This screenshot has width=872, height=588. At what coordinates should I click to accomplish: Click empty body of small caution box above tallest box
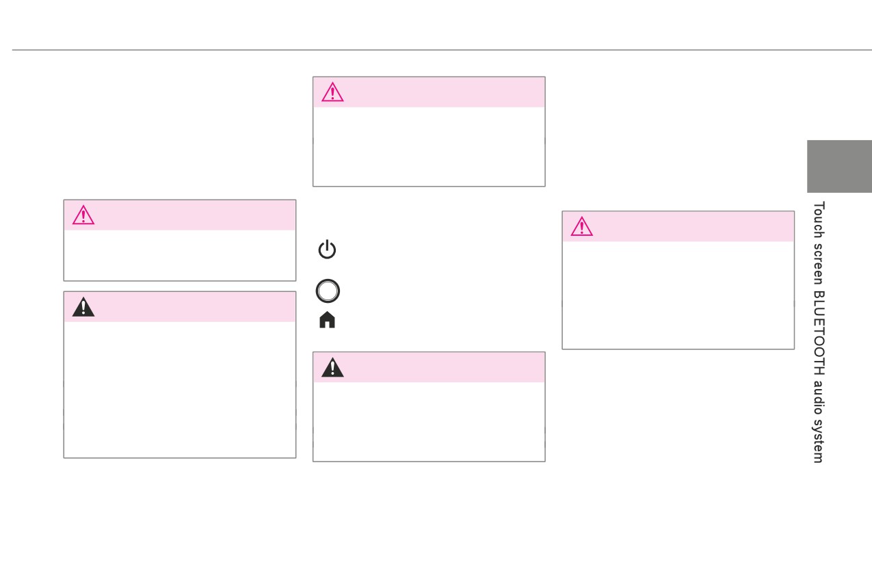click(x=180, y=255)
